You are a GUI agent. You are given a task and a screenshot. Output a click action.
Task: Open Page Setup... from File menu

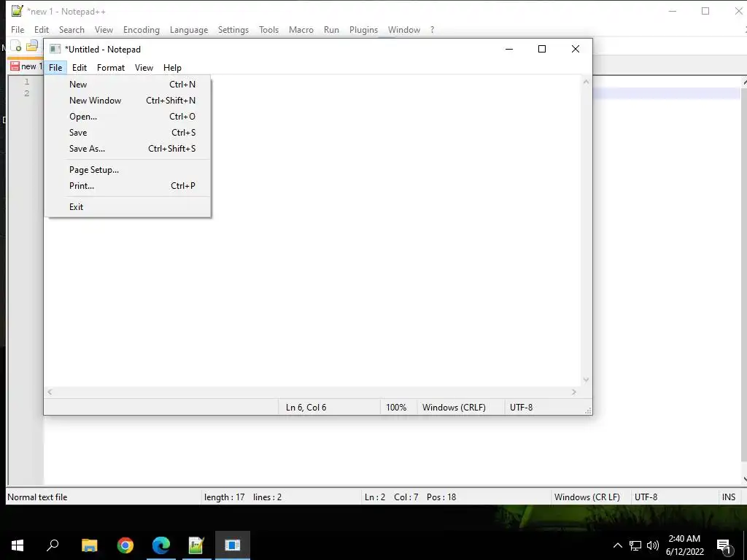(x=128, y=170)
